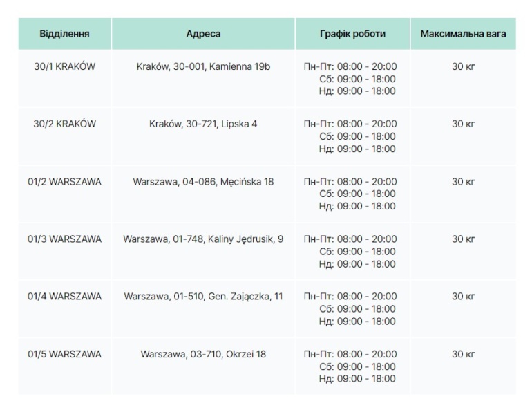Select the 01/2 WARSZAWA branch cell
This screenshot has width=532, height=410.
[x=64, y=182]
